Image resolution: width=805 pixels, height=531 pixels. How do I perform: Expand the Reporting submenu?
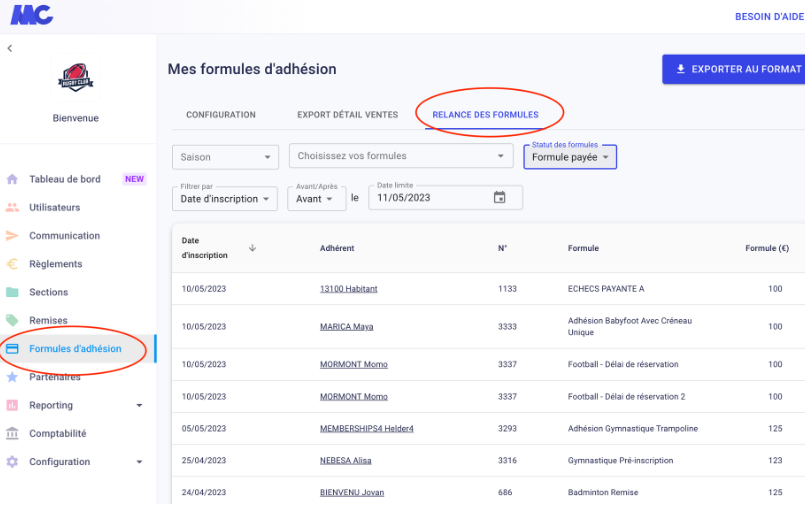139,405
